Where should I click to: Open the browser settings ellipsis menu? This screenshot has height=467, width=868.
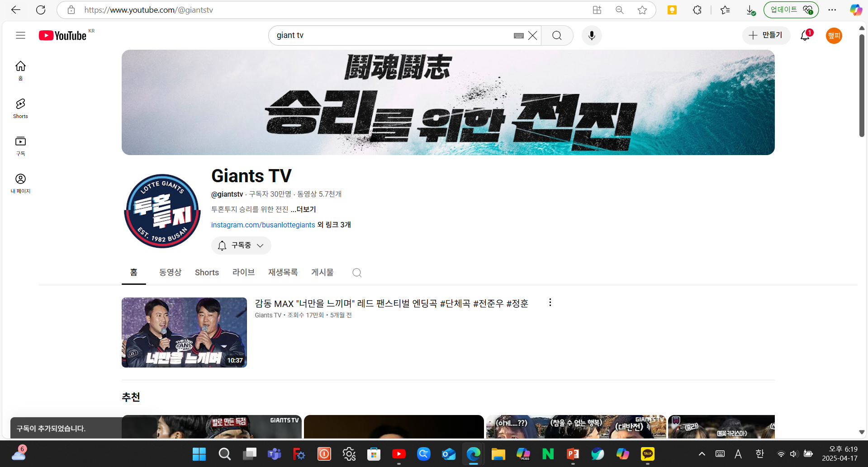coord(832,10)
